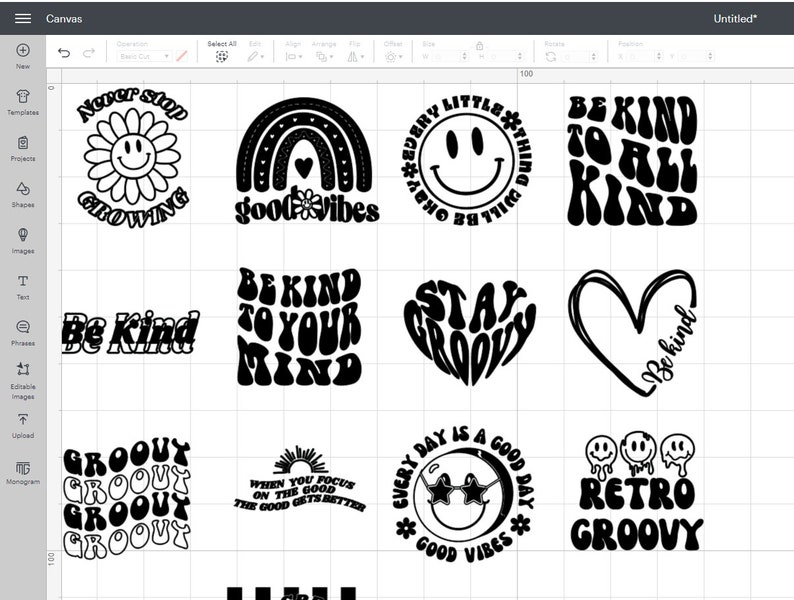Open the Arrange dropdown
Screen dimensions: 794x600
pyautogui.click(x=324, y=57)
